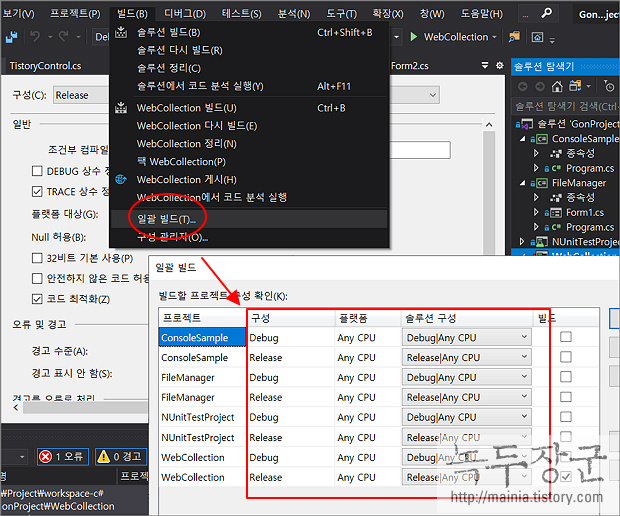Open solution config dropdown for ConsoleSample Release
This screenshot has width=620, height=516.
(x=467, y=357)
